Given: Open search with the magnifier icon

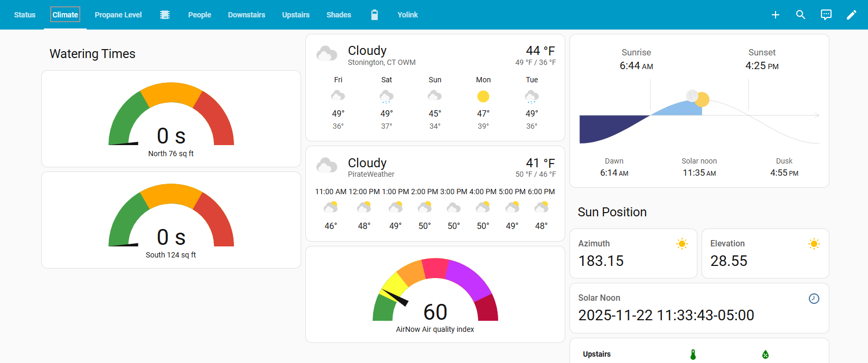Looking at the screenshot, I should coord(800,15).
